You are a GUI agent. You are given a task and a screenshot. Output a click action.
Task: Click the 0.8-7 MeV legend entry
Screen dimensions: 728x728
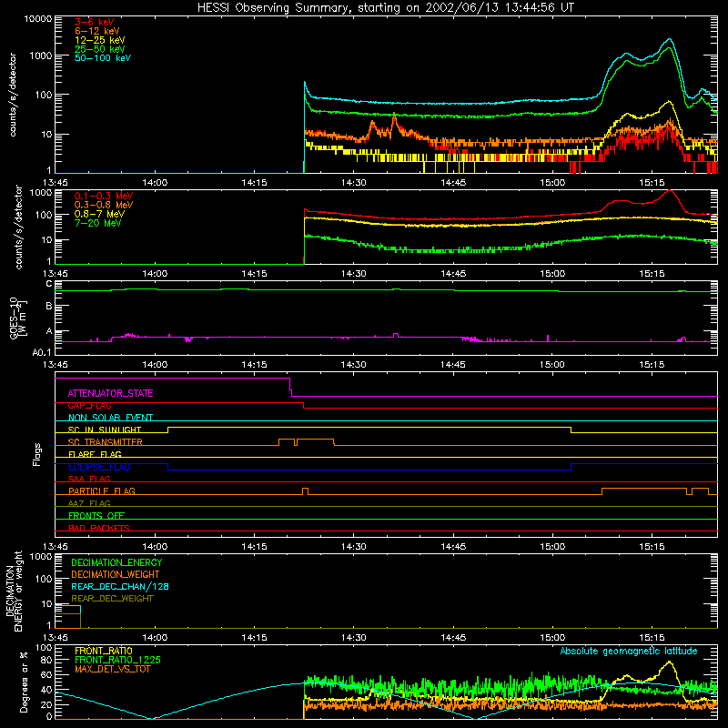pos(99,214)
